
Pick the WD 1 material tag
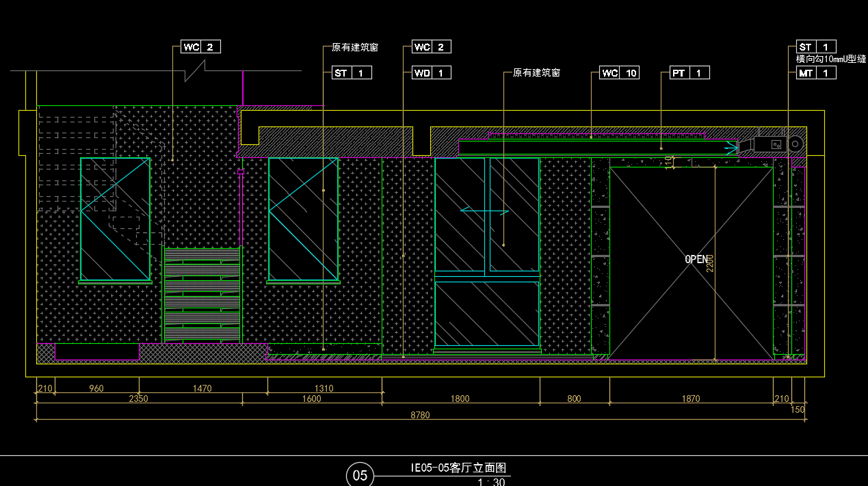pos(431,72)
